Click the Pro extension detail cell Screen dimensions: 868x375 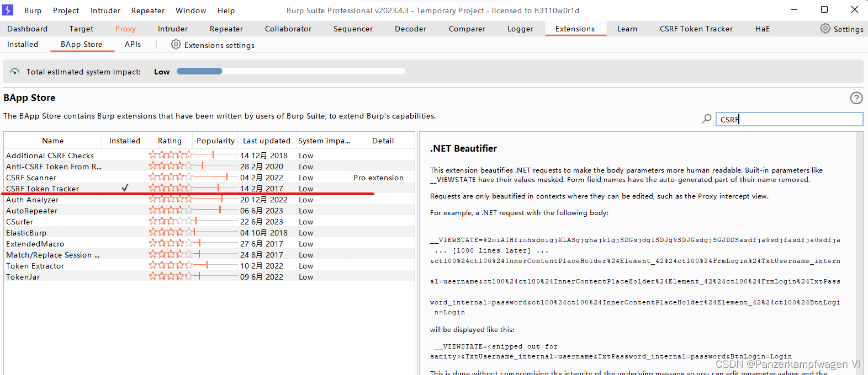click(x=378, y=178)
